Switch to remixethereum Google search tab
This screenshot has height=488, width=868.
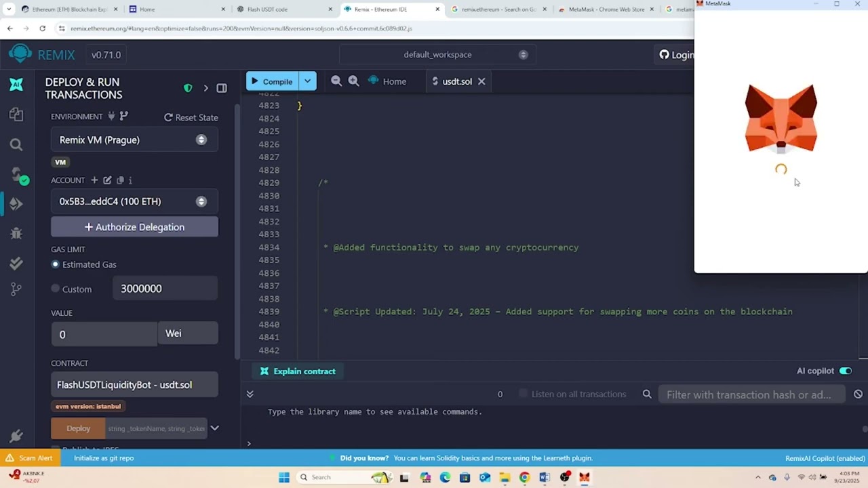498,9
